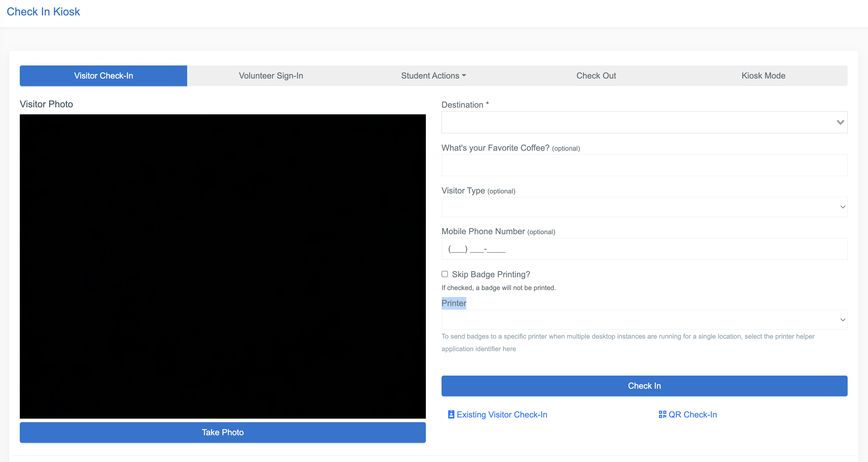Click the blue Check In button
This screenshot has height=462, width=868.
tap(644, 385)
